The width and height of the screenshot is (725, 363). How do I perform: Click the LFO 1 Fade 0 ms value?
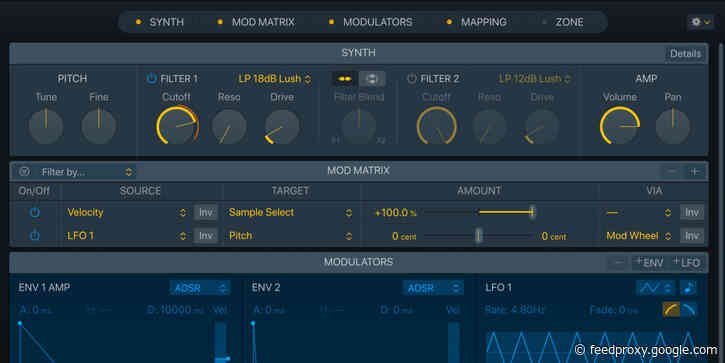(x=614, y=310)
